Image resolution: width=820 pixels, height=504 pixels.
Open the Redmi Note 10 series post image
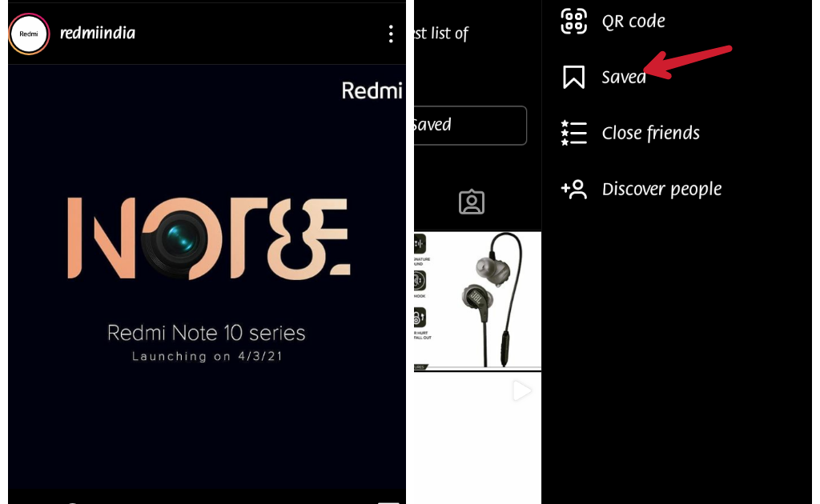207,277
